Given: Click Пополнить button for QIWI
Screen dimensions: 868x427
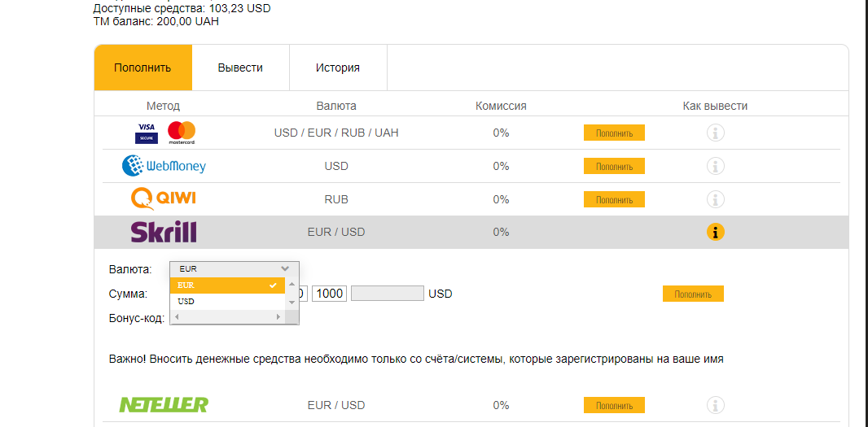Looking at the screenshot, I should [614, 199].
